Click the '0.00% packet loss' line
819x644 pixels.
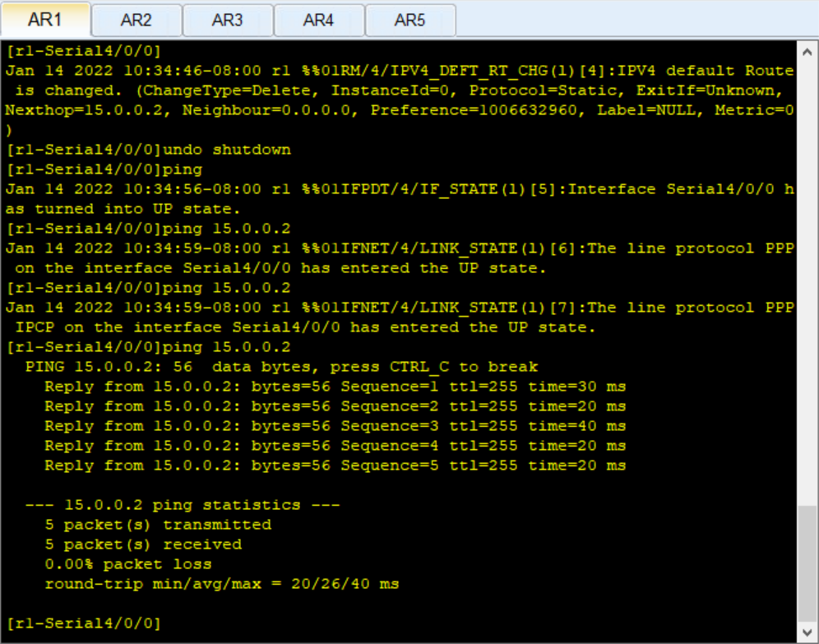(x=128, y=564)
